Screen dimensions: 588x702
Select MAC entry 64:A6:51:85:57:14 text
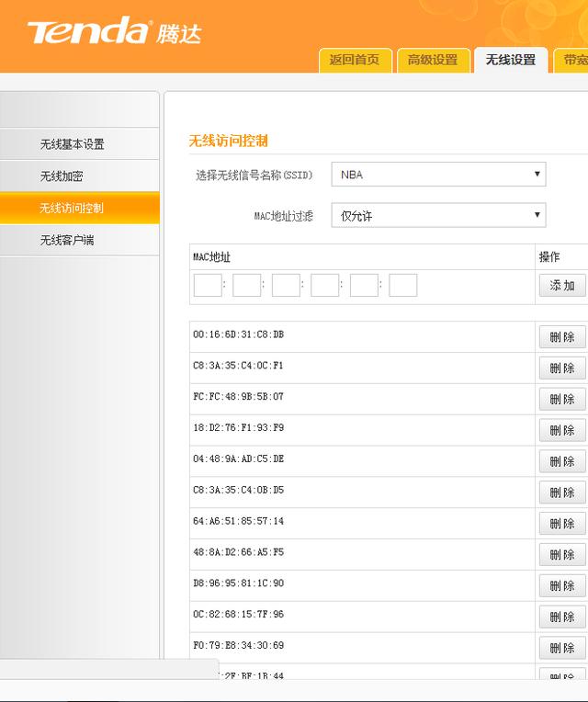[x=239, y=521]
